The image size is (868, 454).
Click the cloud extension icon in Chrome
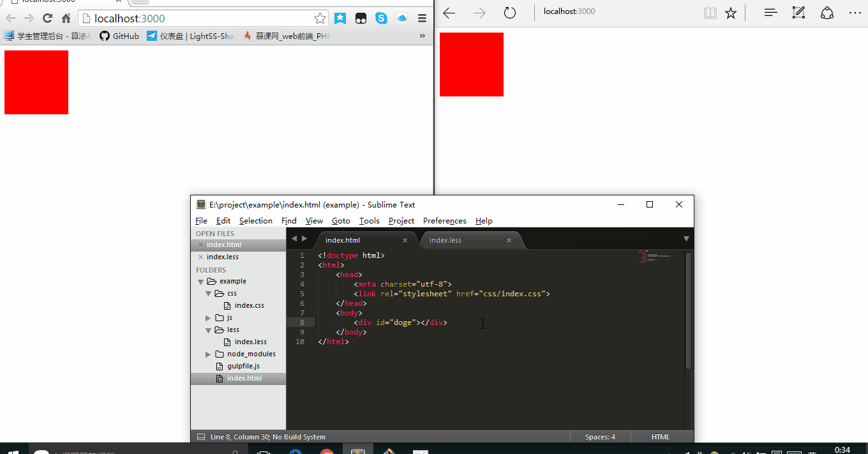[x=401, y=19]
